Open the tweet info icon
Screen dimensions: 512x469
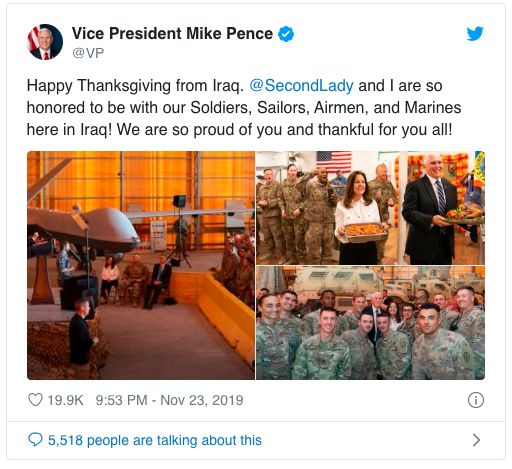(x=476, y=400)
